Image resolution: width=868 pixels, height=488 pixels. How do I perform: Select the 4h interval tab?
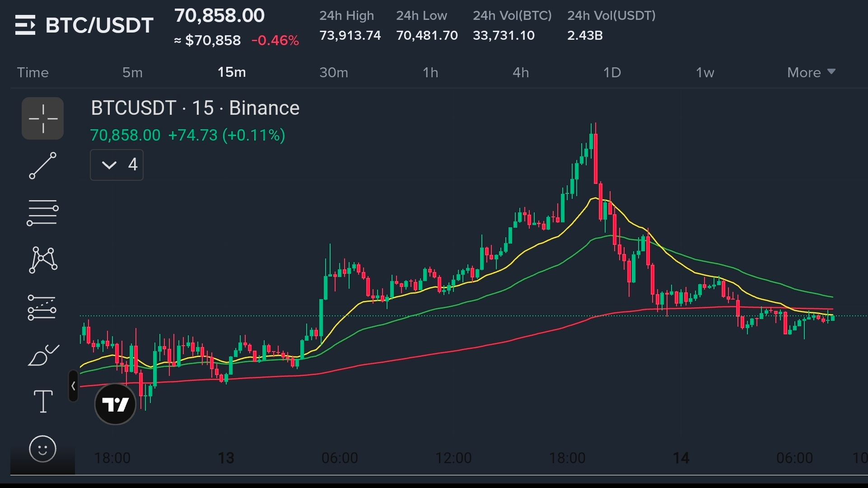[520, 72]
